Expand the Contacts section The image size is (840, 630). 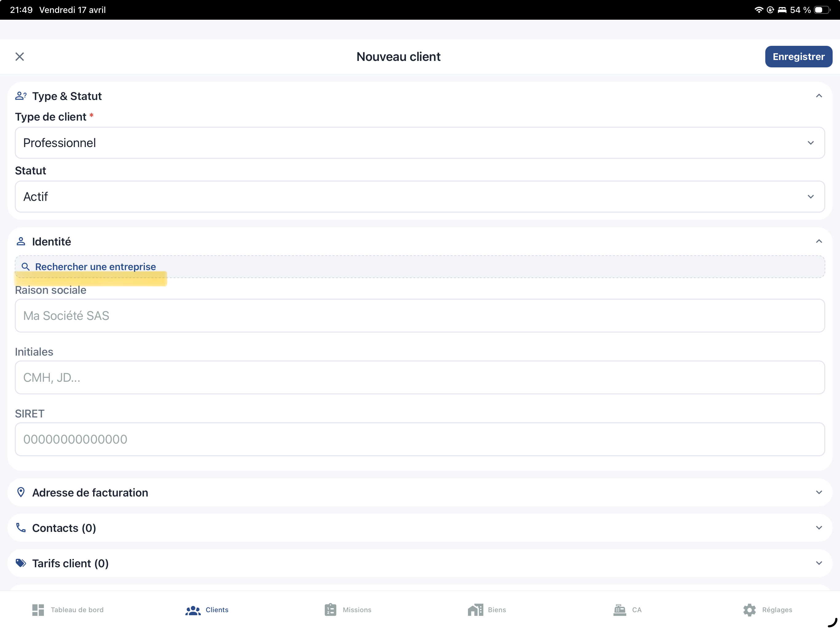tap(819, 527)
